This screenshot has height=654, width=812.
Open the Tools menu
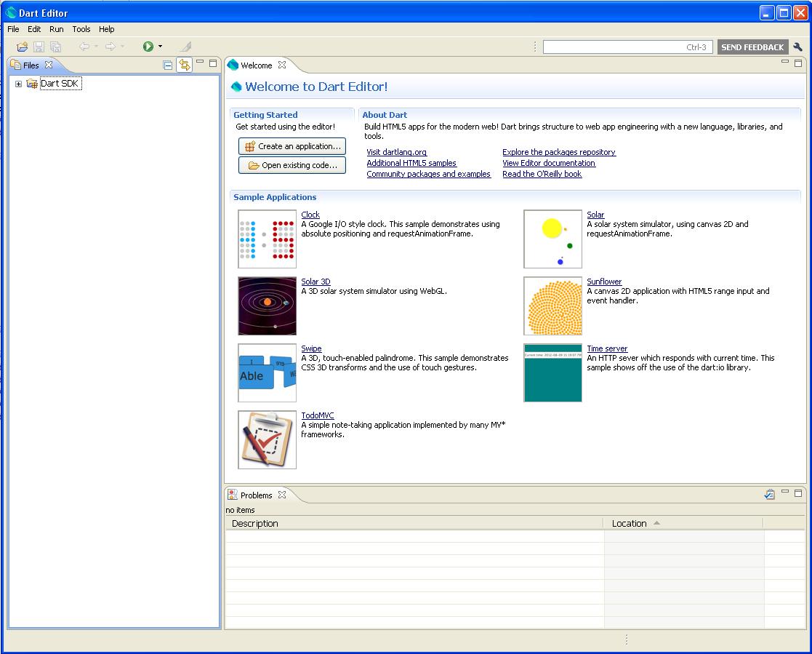81,29
